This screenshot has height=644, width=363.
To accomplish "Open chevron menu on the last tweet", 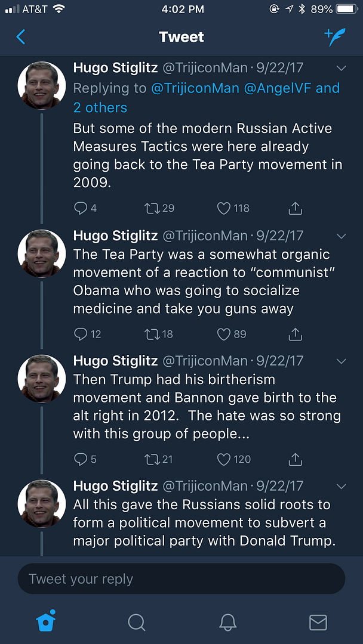I will click(x=342, y=486).
